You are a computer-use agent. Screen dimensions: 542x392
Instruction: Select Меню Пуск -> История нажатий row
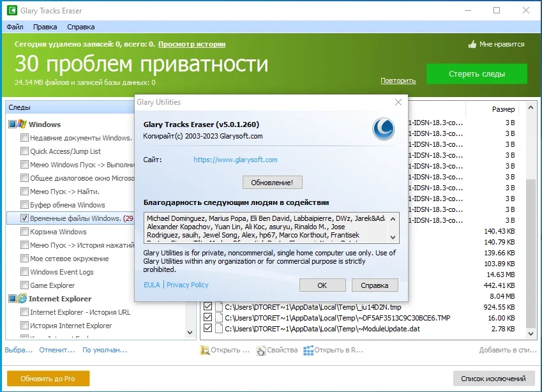point(82,245)
